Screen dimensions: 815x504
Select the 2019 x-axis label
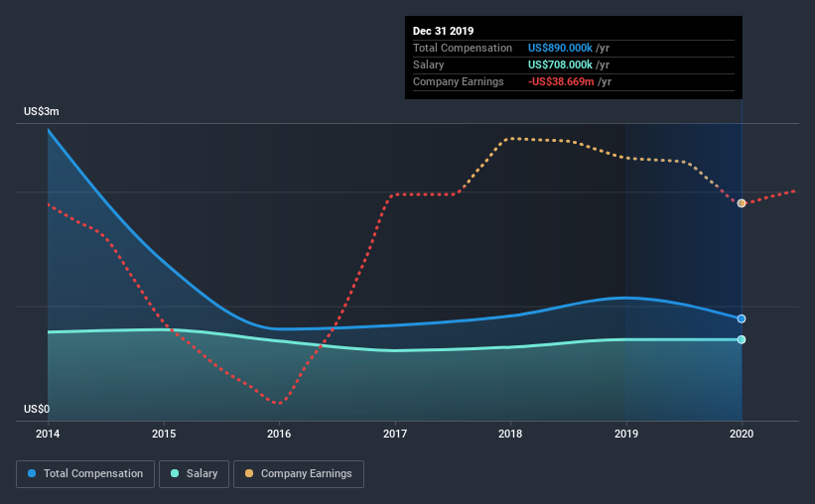tap(626, 434)
